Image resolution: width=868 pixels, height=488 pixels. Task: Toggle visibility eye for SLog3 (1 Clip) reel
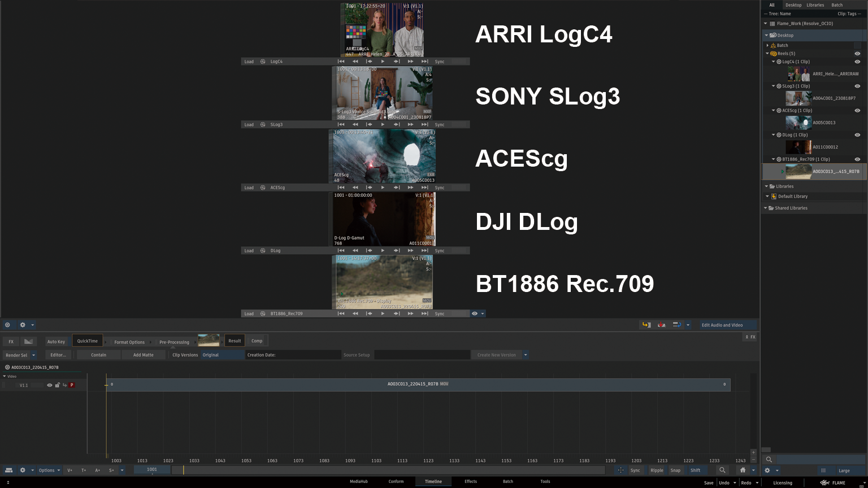tap(857, 86)
